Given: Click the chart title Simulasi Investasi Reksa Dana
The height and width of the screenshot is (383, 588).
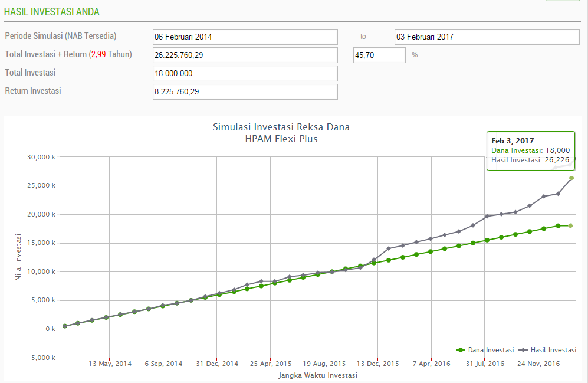Looking at the screenshot, I should pos(281,127).
